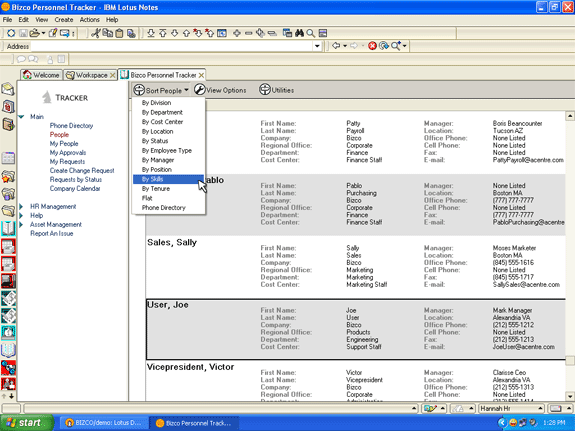Click the Favorites star folder bookmark icon
The height and width of the screenshot is (431, 575).
(8, 176)
